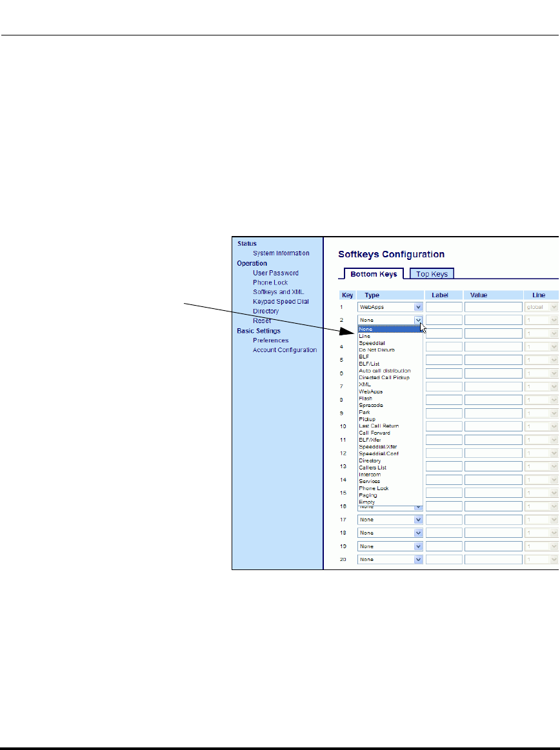The height and width of the screenshot is (750, 560).
Task: Click the Label field for key 1
Action: coord(444,306)
